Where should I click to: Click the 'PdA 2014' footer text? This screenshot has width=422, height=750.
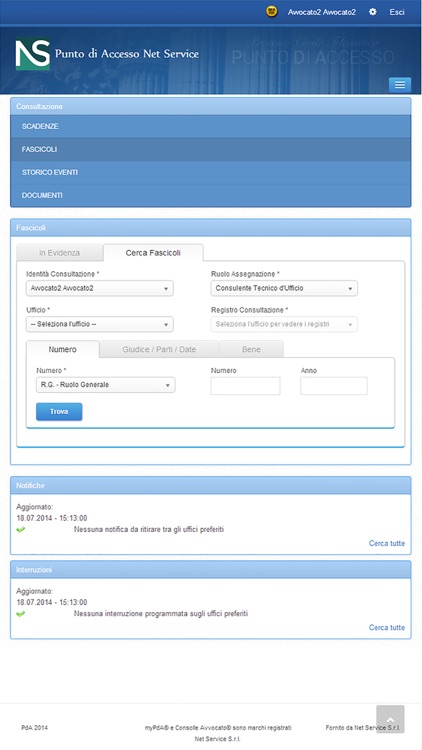tap(34, 728)
